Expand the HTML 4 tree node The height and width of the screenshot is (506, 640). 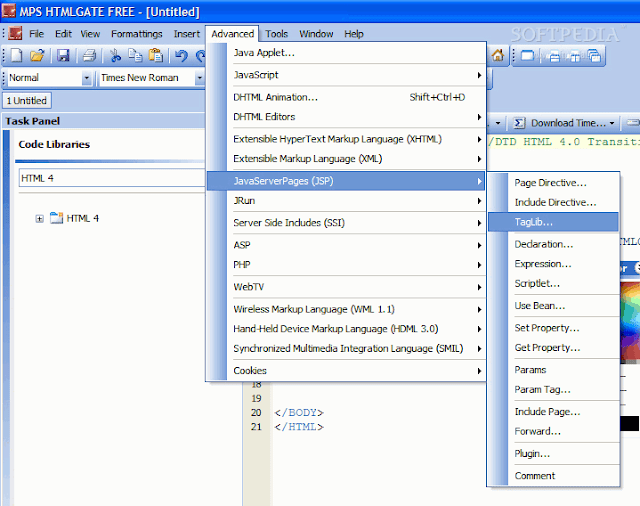tap(39, 219)
